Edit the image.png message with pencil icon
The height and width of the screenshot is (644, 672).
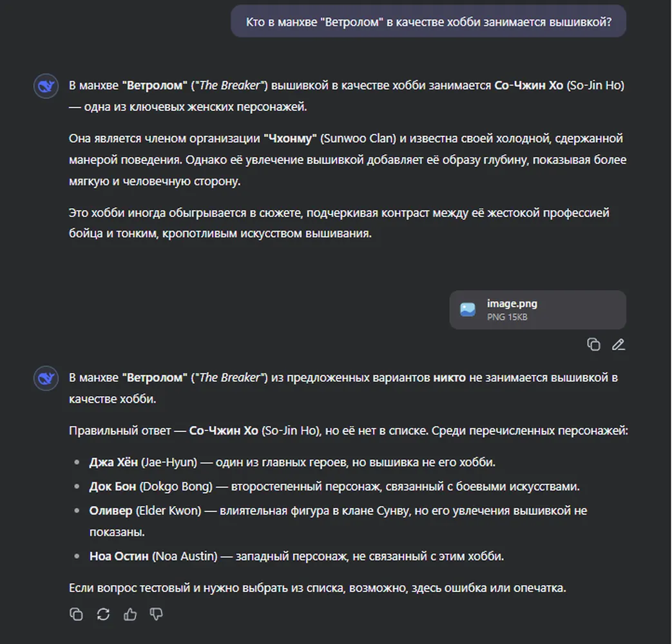(x=618, y=345)
